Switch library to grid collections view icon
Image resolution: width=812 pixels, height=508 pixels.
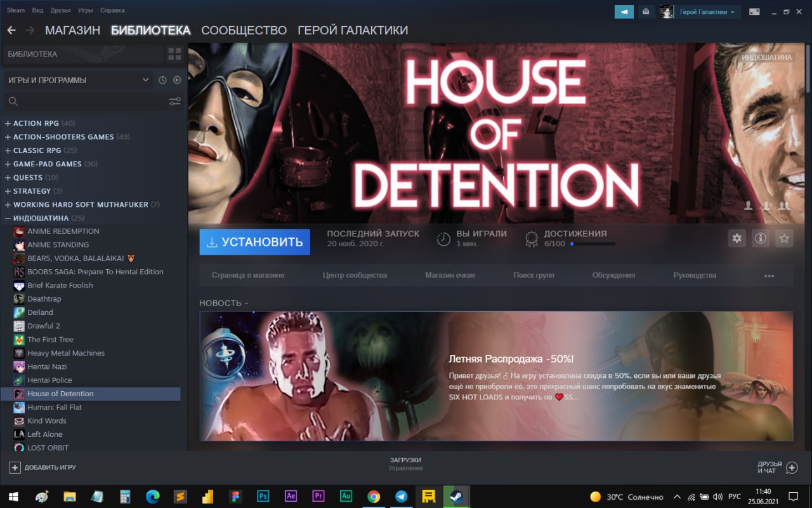click(174, 55)
